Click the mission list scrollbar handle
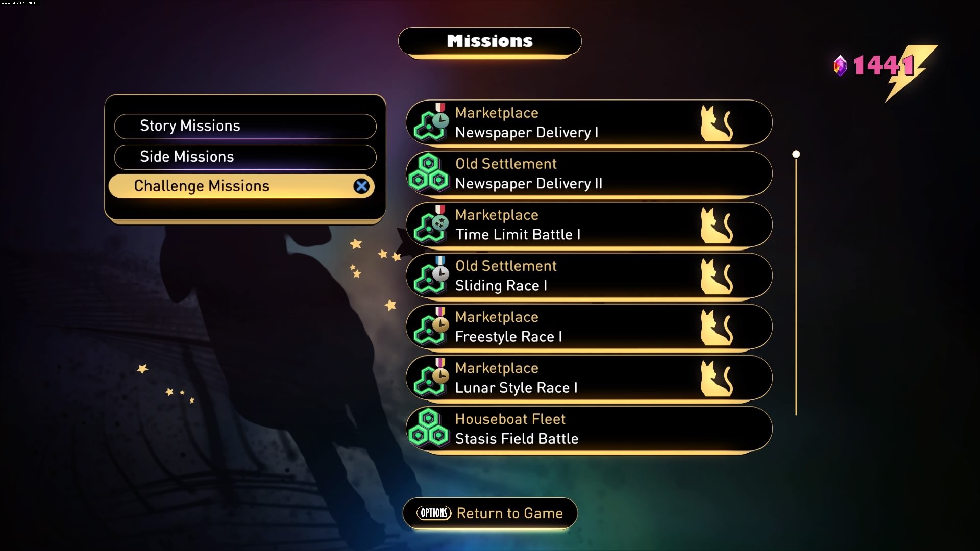Image resolution: width=980 pixels, height=551 pixels. tap(796, 154)
